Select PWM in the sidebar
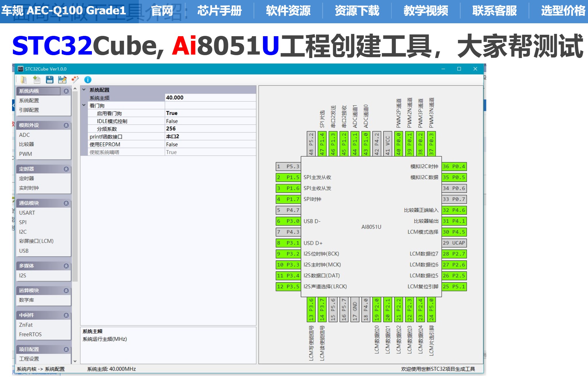Viewport: 588px width, 378px height. [x=26, y=154]
